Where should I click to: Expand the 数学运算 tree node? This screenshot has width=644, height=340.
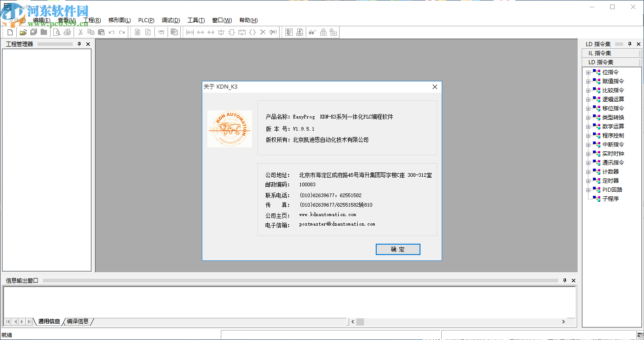[588, 127]
